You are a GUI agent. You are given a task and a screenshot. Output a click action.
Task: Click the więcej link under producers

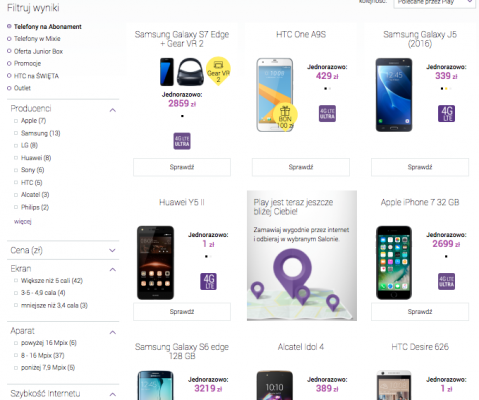point(23,221)
